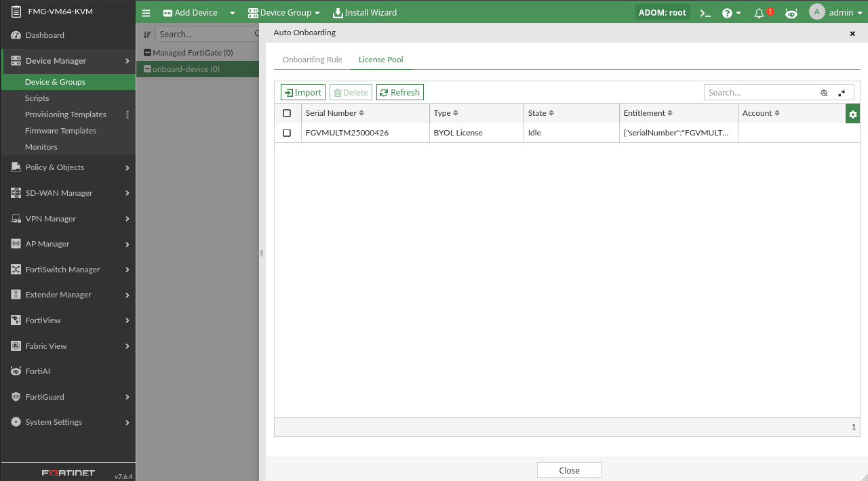Toggle the hamburger sidebar menu icon
The height and width of the screenshot is (481, 868).
point(146,12)
